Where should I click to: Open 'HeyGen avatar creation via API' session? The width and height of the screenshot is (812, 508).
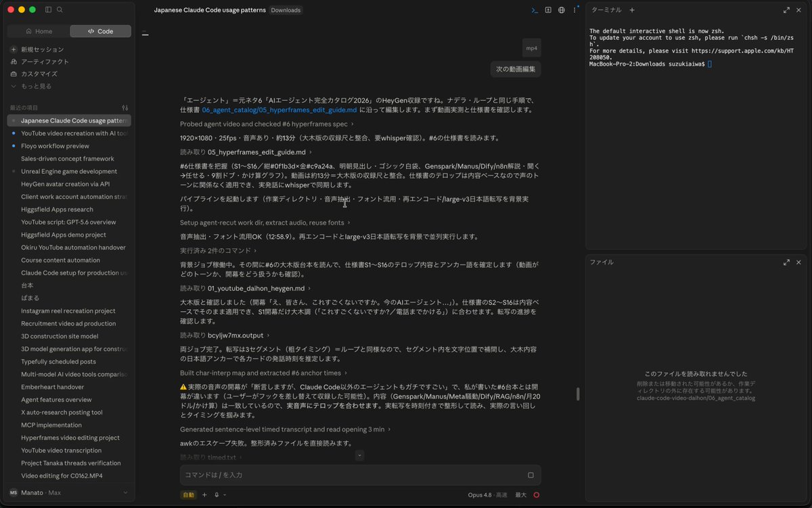click(69, 184)
